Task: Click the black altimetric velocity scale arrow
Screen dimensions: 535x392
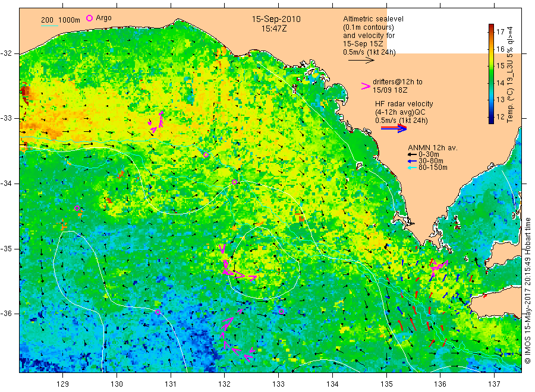Action: point(361,61)
